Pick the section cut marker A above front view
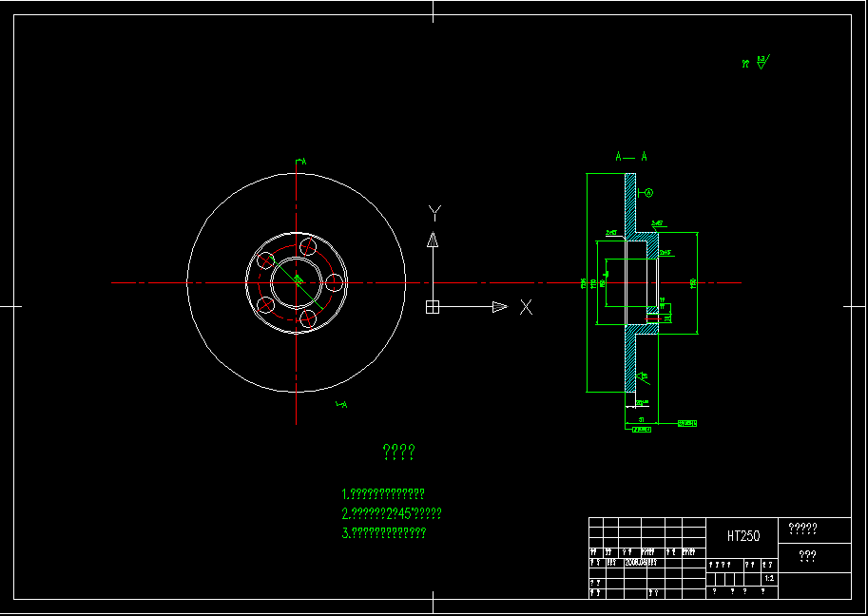Image resolution: width=868 pixels, height=616 pixels. pos(301,162)
